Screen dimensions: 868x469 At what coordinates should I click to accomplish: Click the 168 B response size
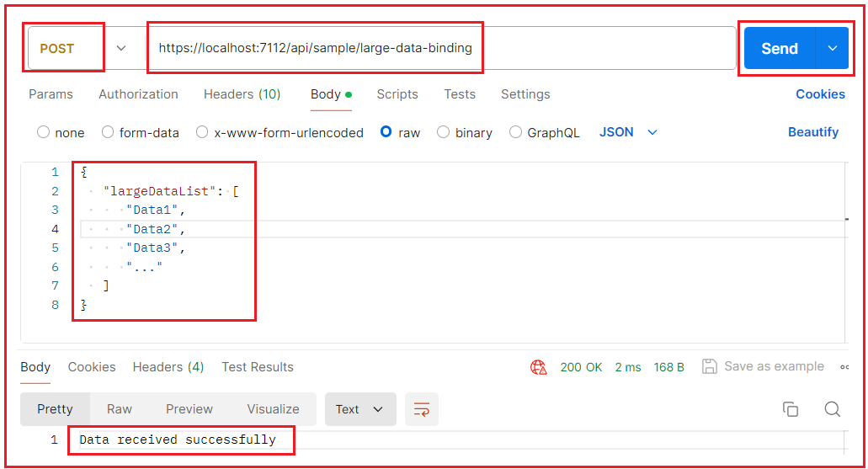(668, 367)
